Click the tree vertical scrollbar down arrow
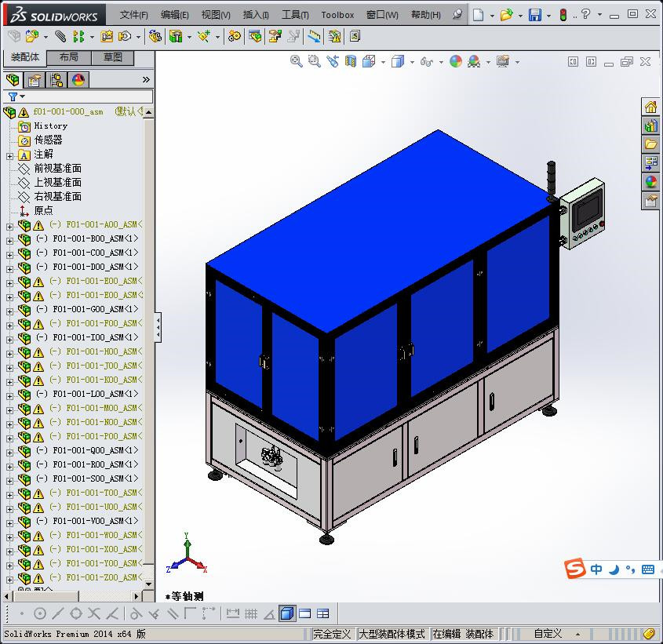The height and width of the screenshot is (644, 663). pyautogui.click(x=148, y=584)
